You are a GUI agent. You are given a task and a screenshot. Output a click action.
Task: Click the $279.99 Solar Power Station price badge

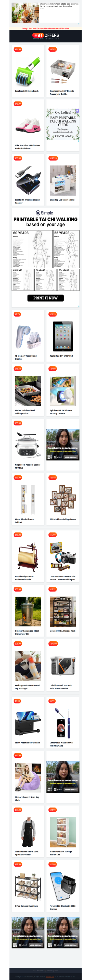pos(53,644)
